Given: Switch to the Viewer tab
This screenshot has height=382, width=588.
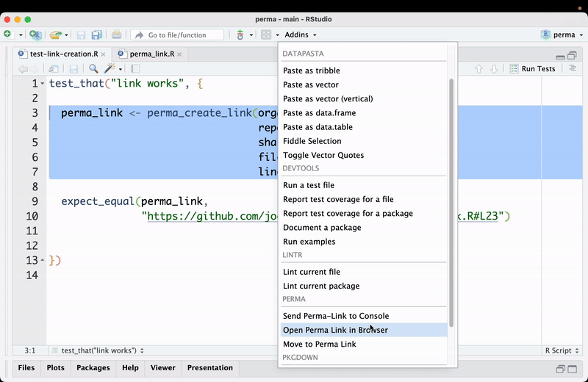Looking at the screenshot, I should point(162,368).
